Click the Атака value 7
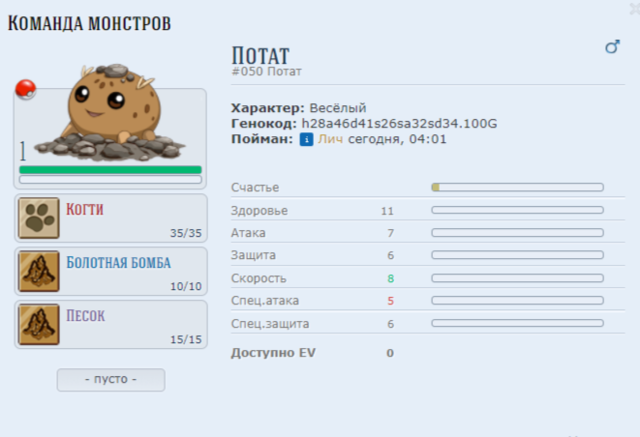Screen dimensions: 640x437 click(391, 233)
